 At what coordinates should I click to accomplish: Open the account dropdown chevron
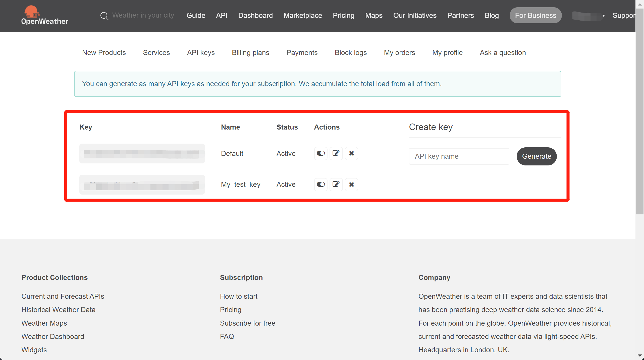tap(604, 16)
